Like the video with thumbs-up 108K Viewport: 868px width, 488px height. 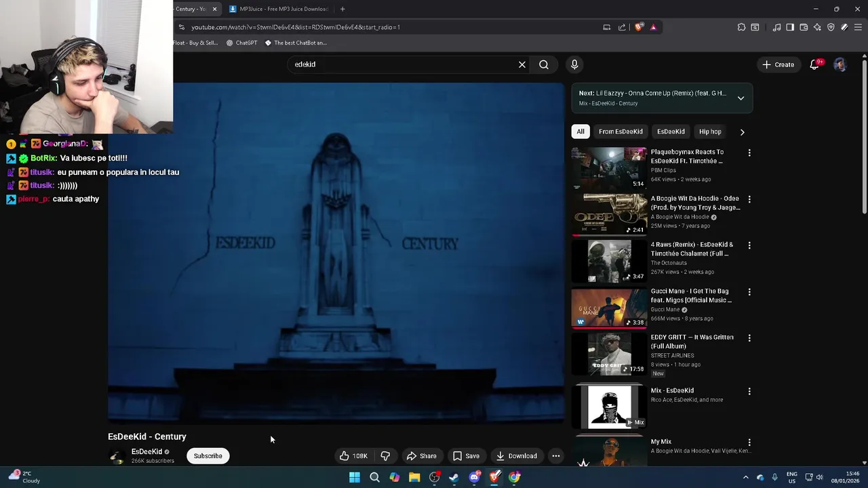point(353,455)
